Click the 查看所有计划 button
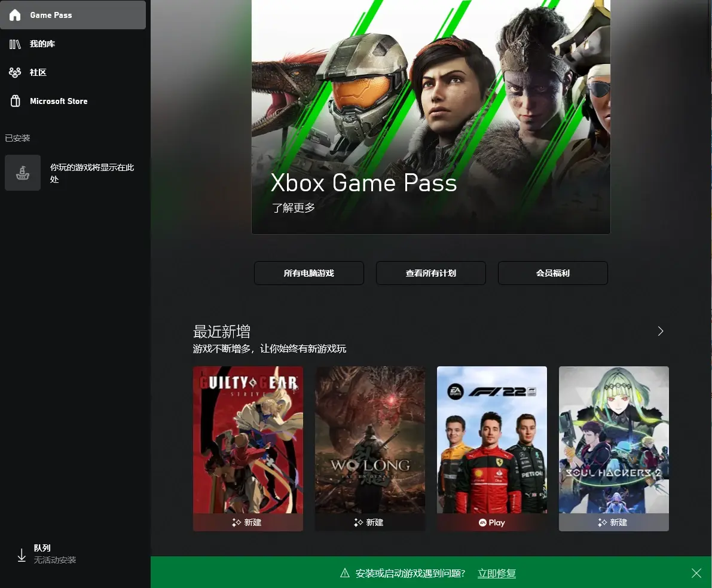 [x=431, y=273]
